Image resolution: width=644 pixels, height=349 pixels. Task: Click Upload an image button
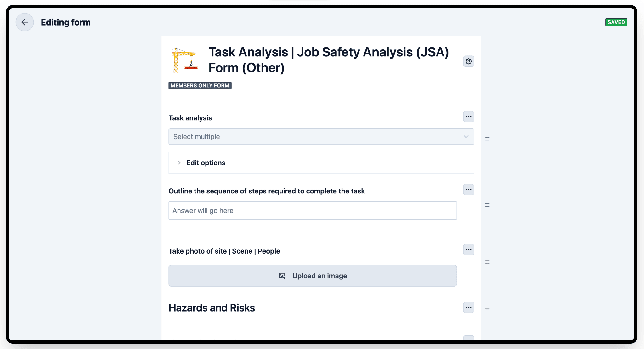(313, 276)
